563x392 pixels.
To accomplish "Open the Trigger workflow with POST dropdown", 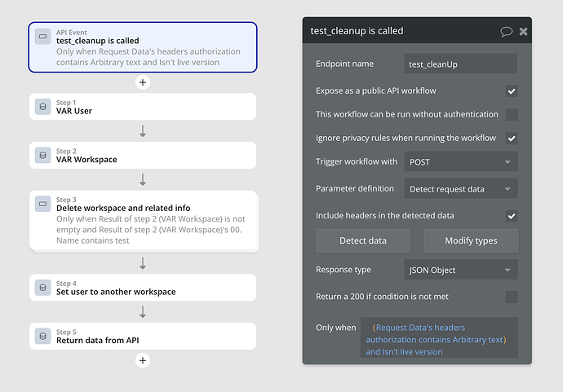I will point(461,162).
